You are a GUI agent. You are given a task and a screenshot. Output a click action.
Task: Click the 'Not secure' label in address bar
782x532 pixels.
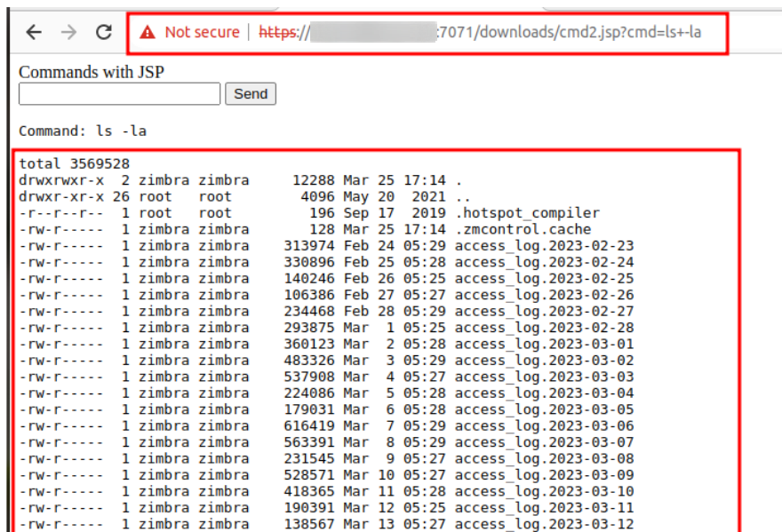202,32
